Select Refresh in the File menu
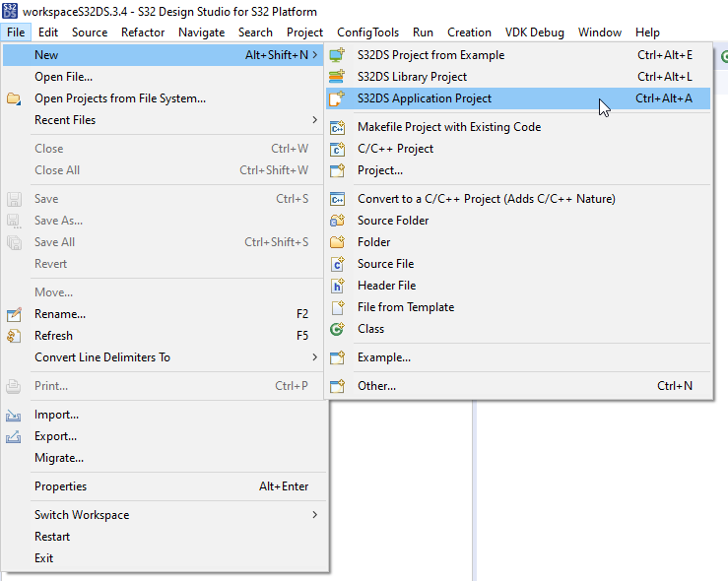This screenshot has height=581, width=728. pyautogui.click(x=164, y=336)
